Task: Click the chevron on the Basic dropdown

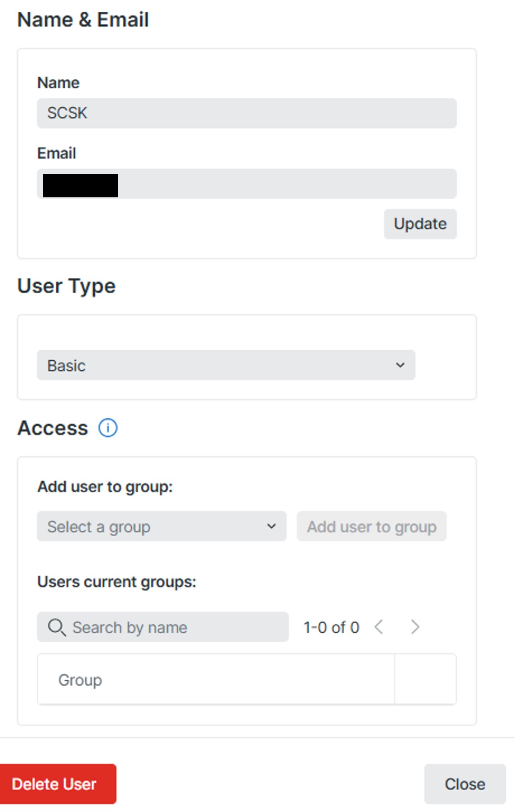Action: [400, 365]
